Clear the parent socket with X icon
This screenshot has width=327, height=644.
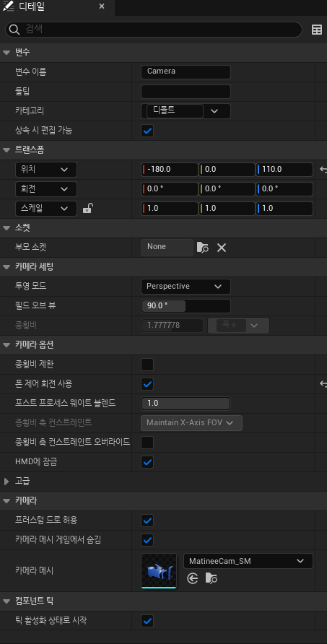(x=222, y=247)
